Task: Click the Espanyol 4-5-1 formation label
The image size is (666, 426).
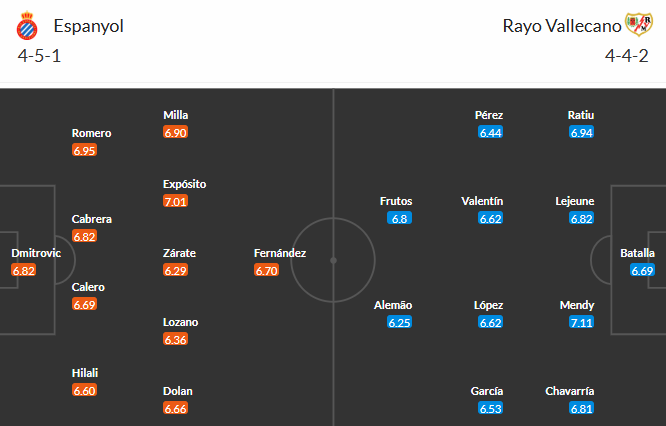Action: pyautogui.click(x=40, y=56)
